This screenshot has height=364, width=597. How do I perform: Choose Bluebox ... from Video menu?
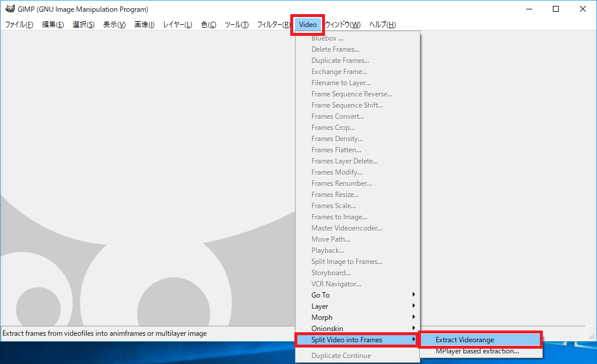[x=357, y=38]
